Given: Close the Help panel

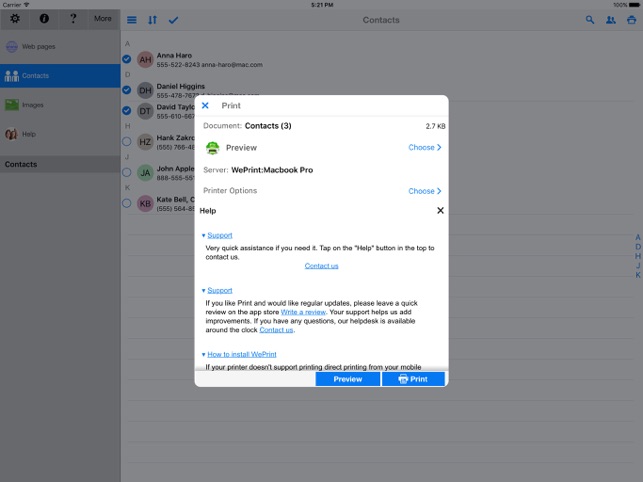Looking at the screenshot, I should (440, 211).
